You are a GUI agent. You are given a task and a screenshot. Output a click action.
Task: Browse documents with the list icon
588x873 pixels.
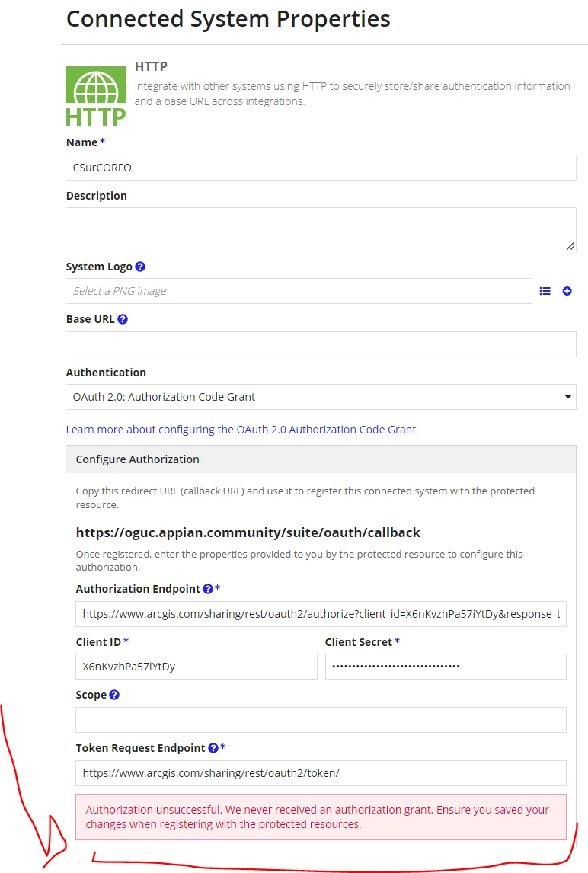545,291
